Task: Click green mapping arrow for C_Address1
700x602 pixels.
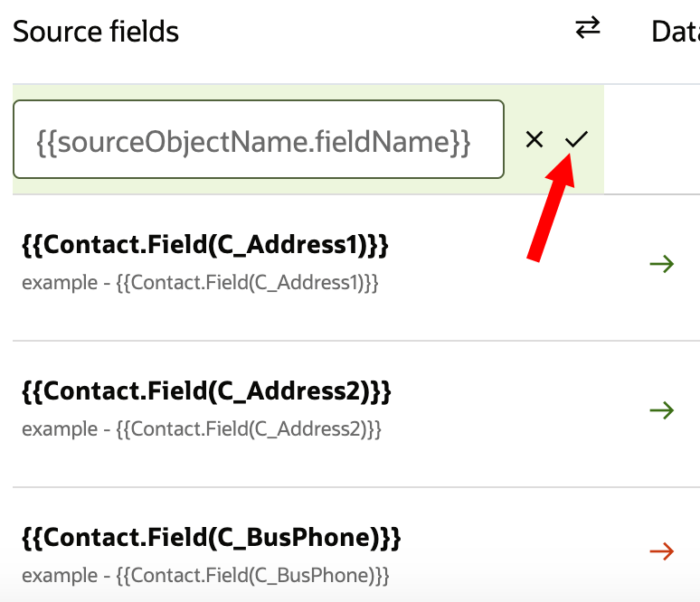Action: pyautogui.click(x=663, y=264)
